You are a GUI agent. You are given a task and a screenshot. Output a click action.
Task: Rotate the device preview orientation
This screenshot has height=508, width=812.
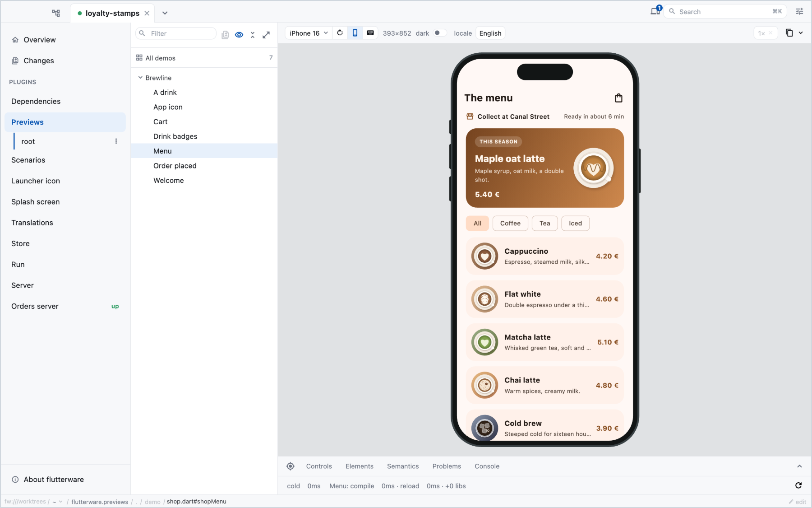(340, 33)
